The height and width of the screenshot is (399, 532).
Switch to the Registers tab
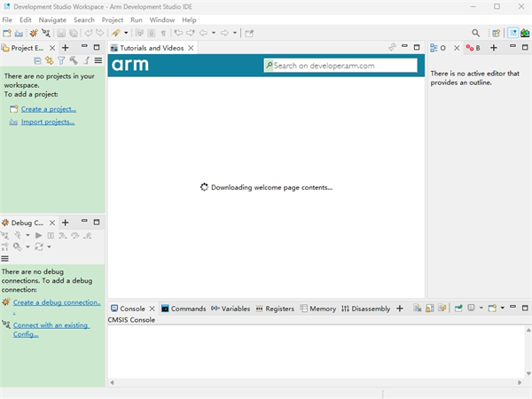(x=275, y=309)
